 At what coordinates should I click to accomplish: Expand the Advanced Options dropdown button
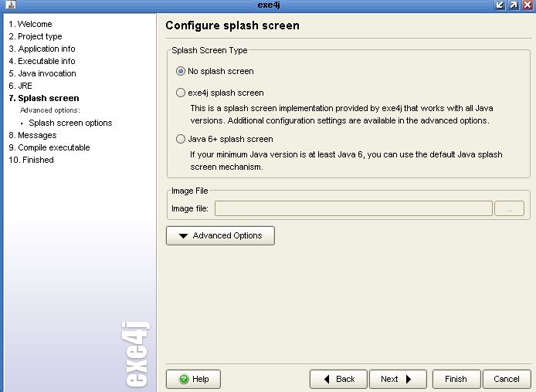[x=220, y=235]
